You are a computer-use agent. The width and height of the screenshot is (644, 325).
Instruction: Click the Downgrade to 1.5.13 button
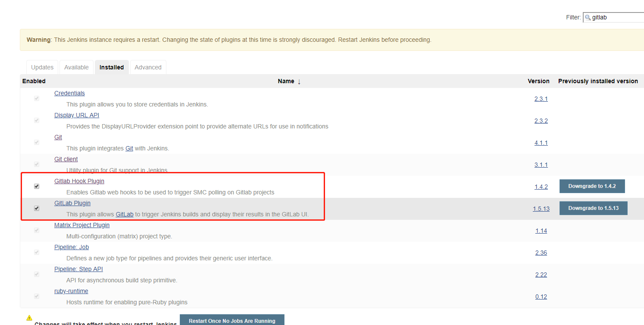point(593,208)
